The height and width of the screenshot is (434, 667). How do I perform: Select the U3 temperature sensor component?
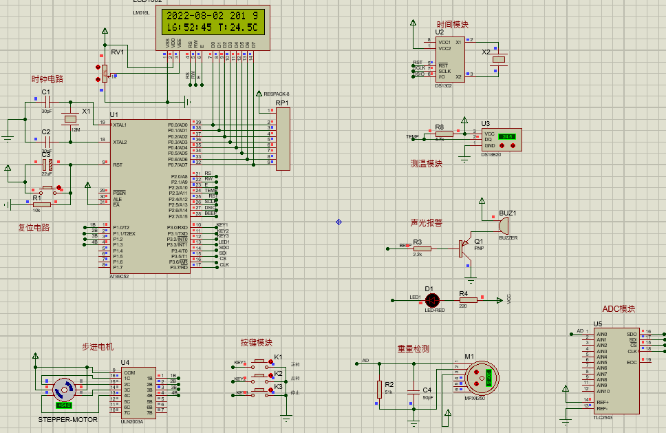(x=501, y=140)
